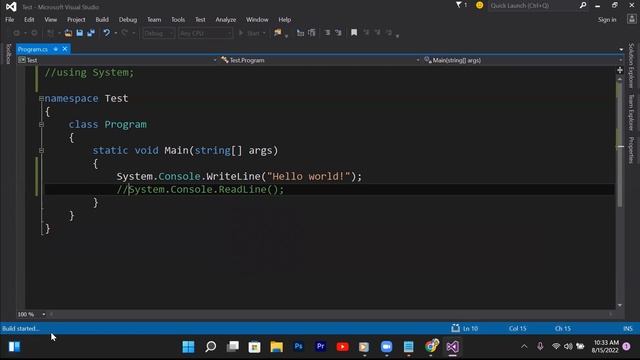The width and height of the screenshot is (640, 360).
Task: Collapse the namespace Test code block
Action: [x=41, y=98]
